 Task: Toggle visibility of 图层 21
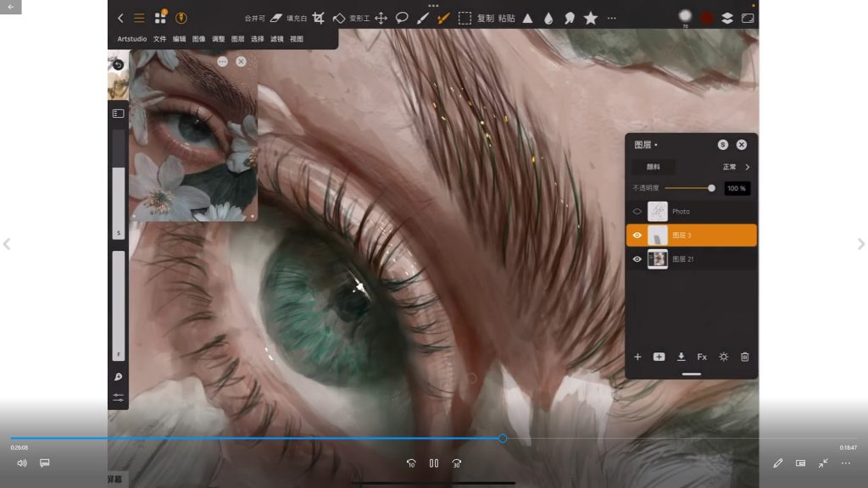coord(637,259)
